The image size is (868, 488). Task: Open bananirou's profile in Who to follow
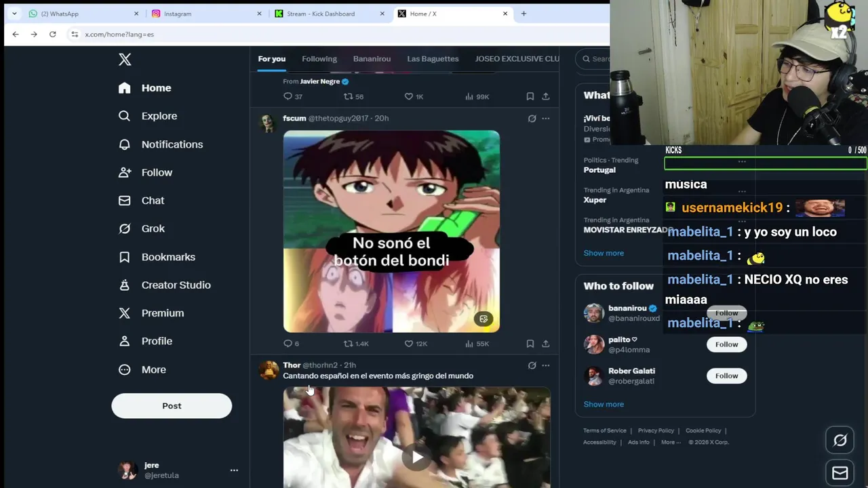[x=627, y=308]
